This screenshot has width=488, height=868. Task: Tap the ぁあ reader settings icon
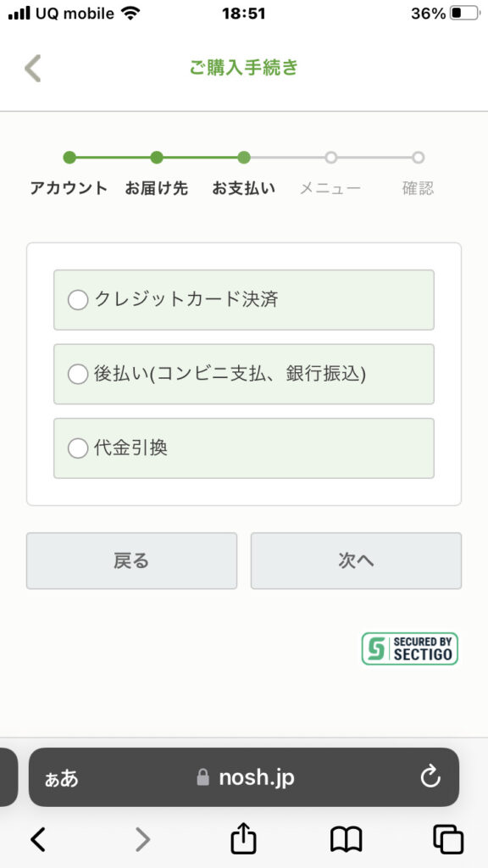point(61,778)
